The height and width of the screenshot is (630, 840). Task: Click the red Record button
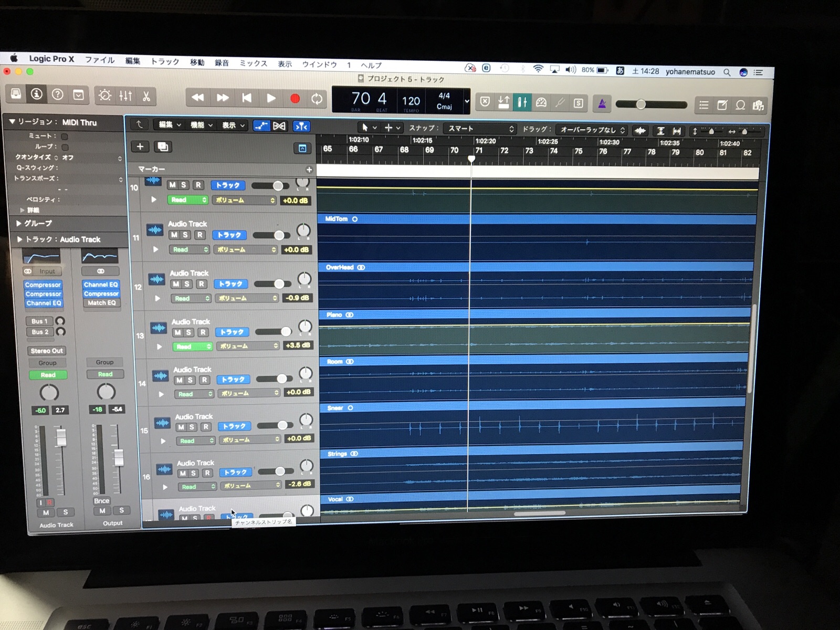coord(295,98)
